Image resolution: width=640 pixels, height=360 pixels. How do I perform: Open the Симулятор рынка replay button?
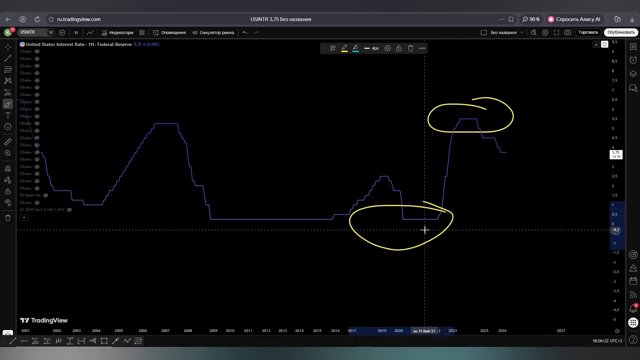[x=213, y=32]
